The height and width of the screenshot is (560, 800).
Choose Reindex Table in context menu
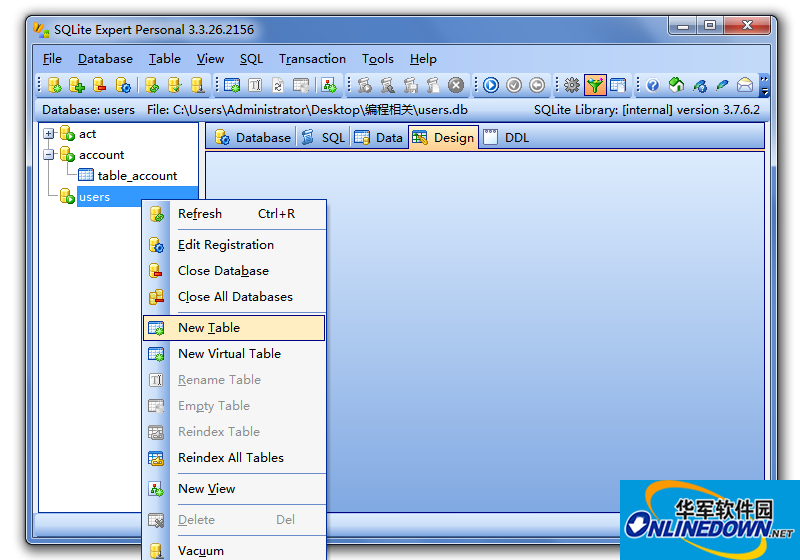pos(234,432)
